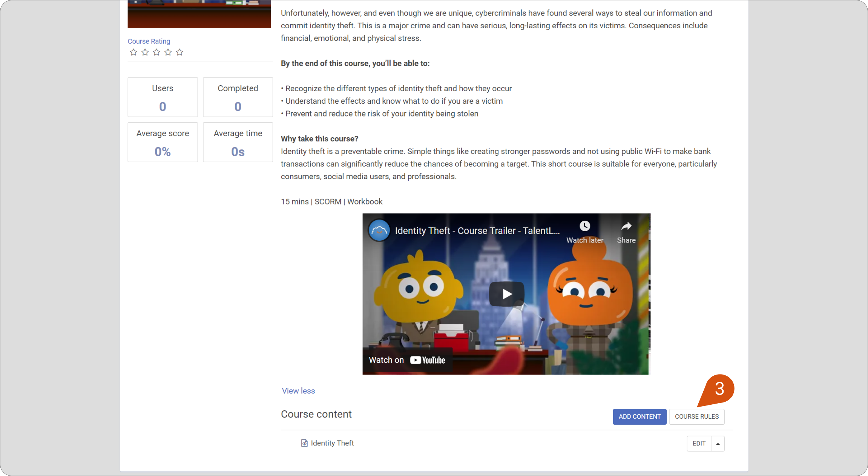868x476 pixels.
Task: Click the Average time card
Action: click(x=238, y=142)
